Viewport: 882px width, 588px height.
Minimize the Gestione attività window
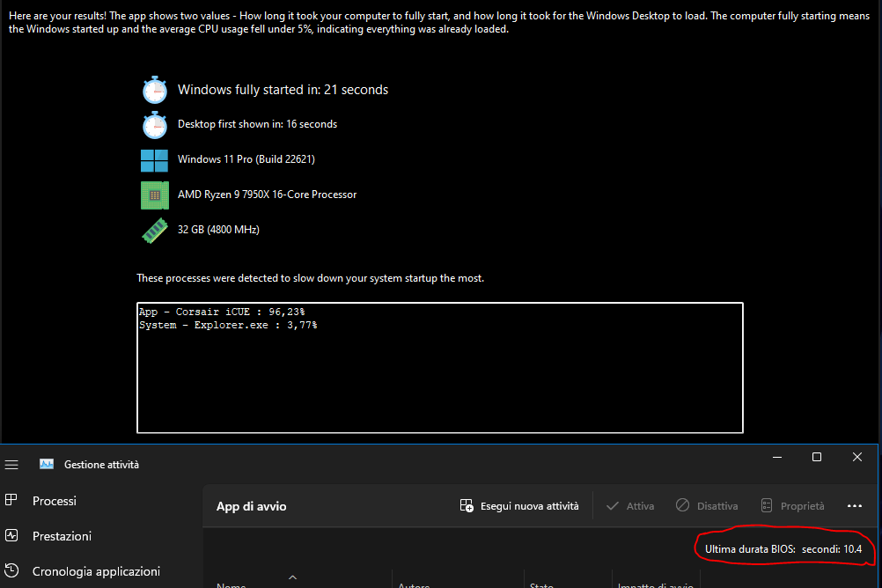pyautogui.click(x=777, y=458)
